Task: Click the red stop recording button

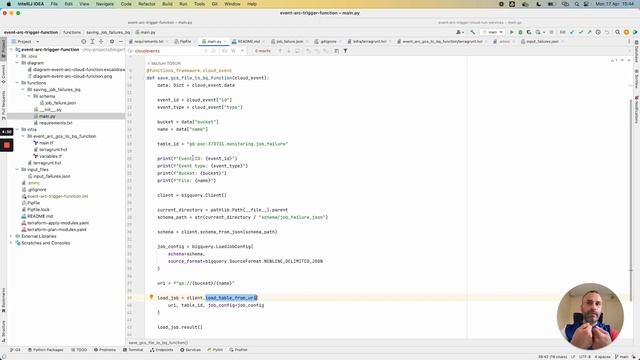Action: pyautogui.click(x=7, y=145)
